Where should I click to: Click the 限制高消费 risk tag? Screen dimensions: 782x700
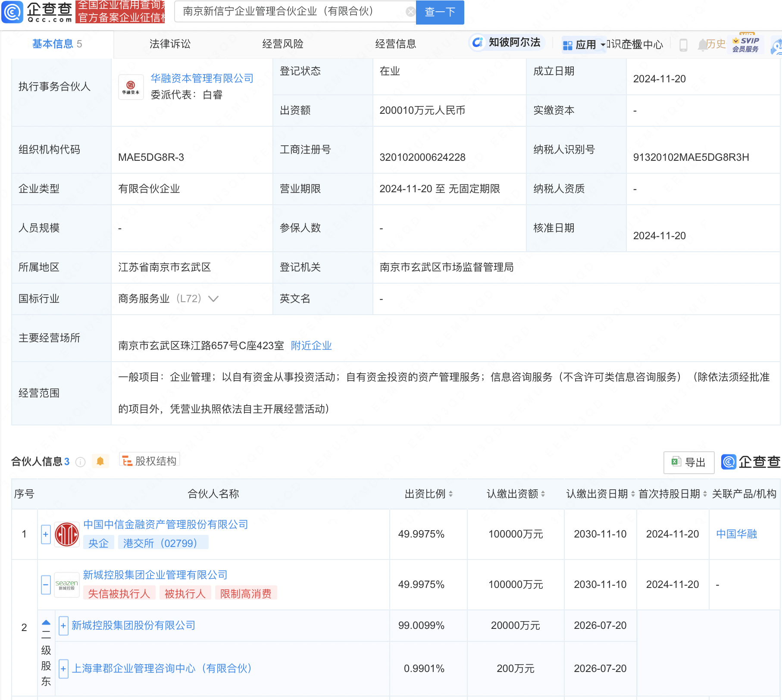click(x=246, y=594)
